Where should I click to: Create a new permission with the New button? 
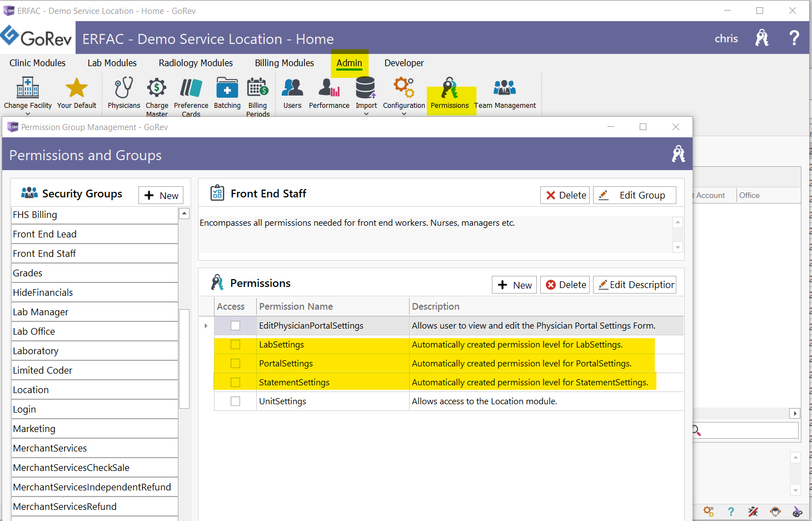pyautogui.click(x=514, y=284)
